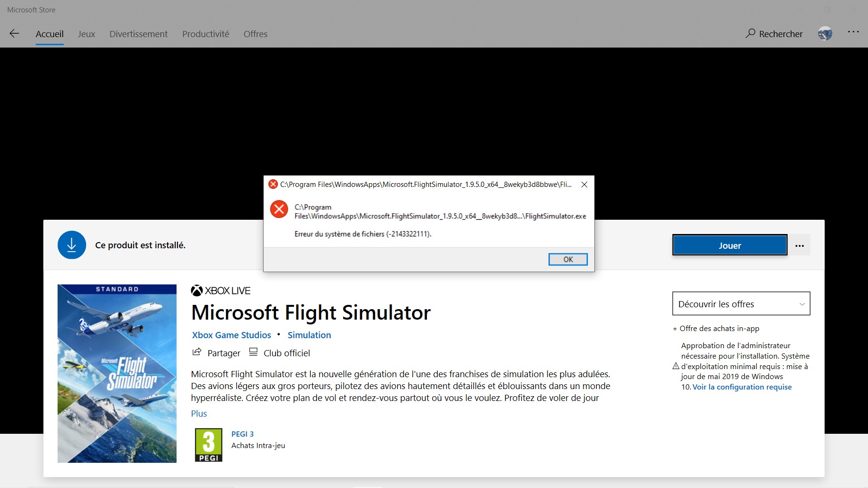The height and width of the screenshot is (488, 868).
Task: Open the Store more options menu
Action: [x=853, y=32]
